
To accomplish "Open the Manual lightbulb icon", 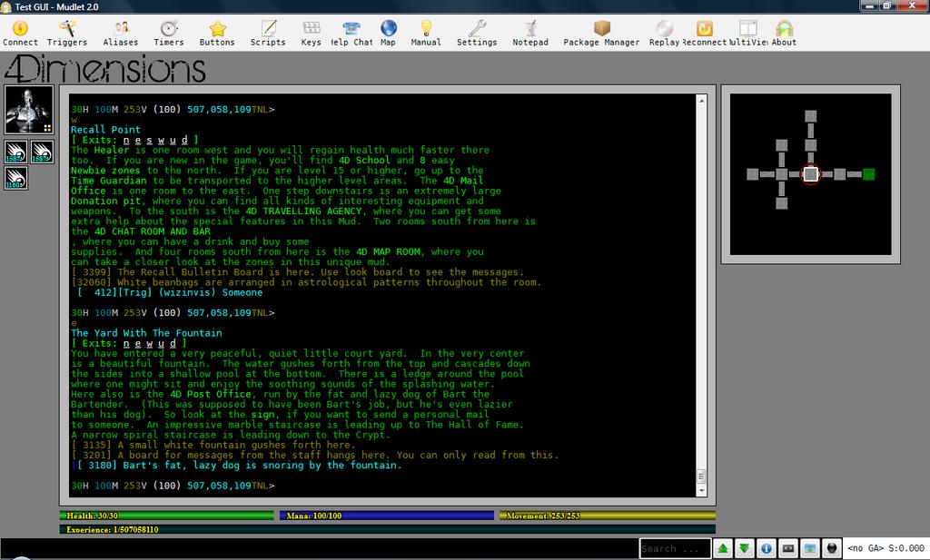I will [x=426, y=34].
